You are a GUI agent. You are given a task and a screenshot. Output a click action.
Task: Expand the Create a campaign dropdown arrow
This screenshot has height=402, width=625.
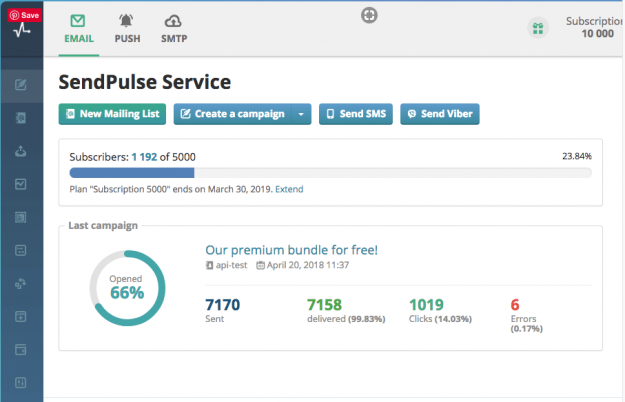(x=301, y=114)
